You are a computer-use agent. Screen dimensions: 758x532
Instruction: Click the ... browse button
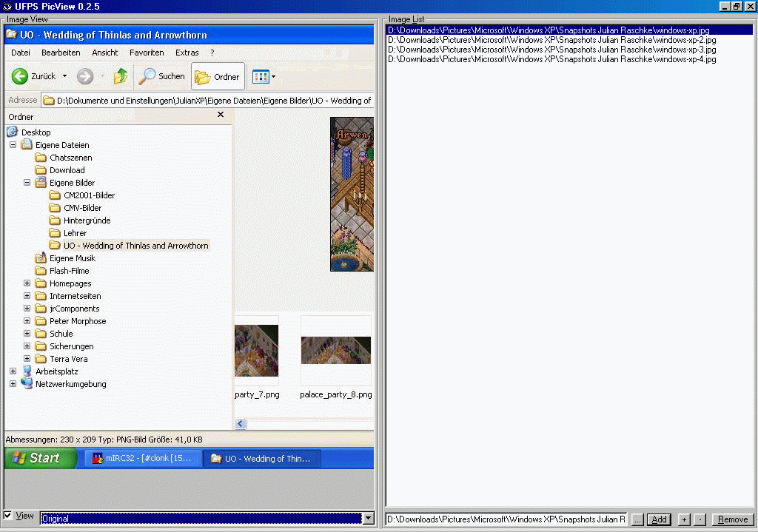coord(637,519)
